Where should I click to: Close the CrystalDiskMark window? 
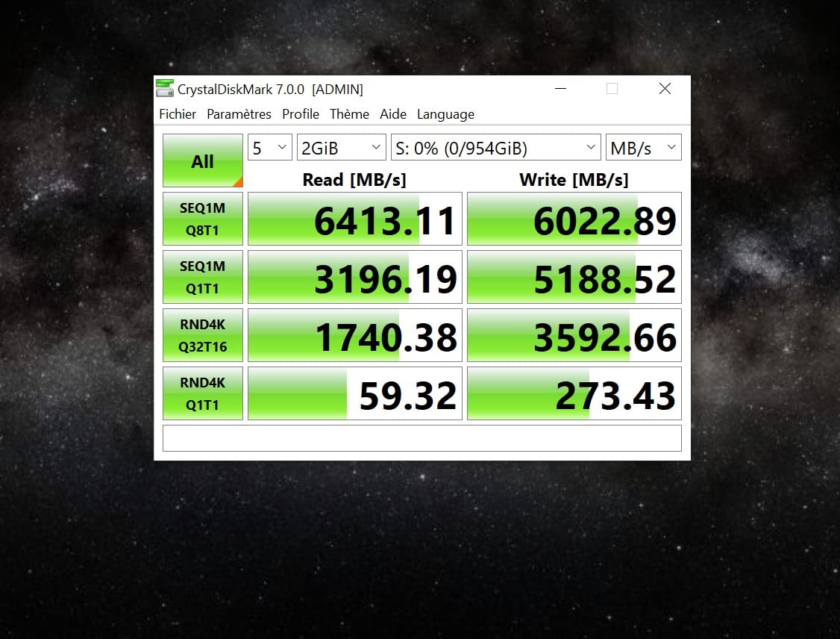pos(665,88)
